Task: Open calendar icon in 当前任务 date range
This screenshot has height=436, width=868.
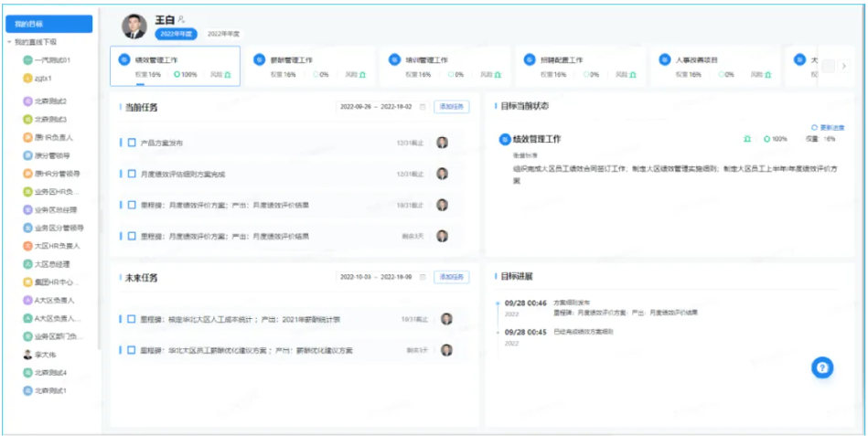Action: 423,107
